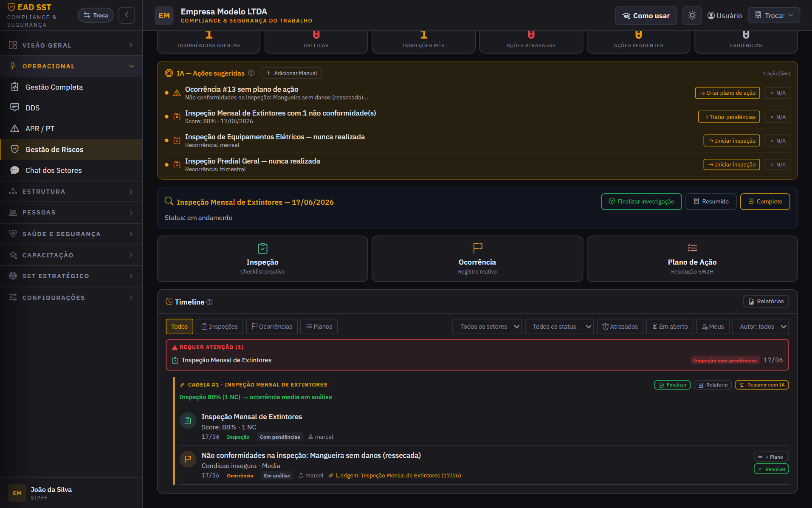The image size is (812, 508).
Task: Open the Todos os status dropdown
Action: 559,326
